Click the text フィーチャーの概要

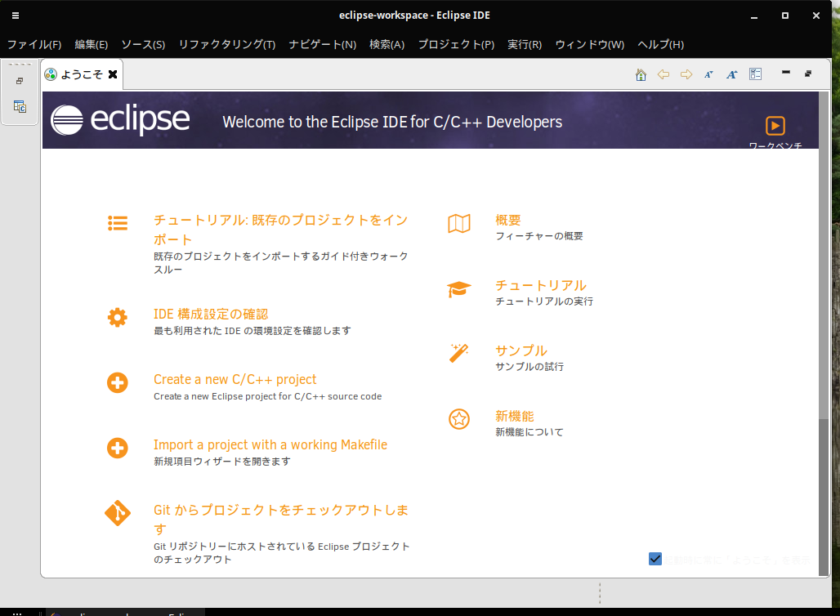pos(539,236)
